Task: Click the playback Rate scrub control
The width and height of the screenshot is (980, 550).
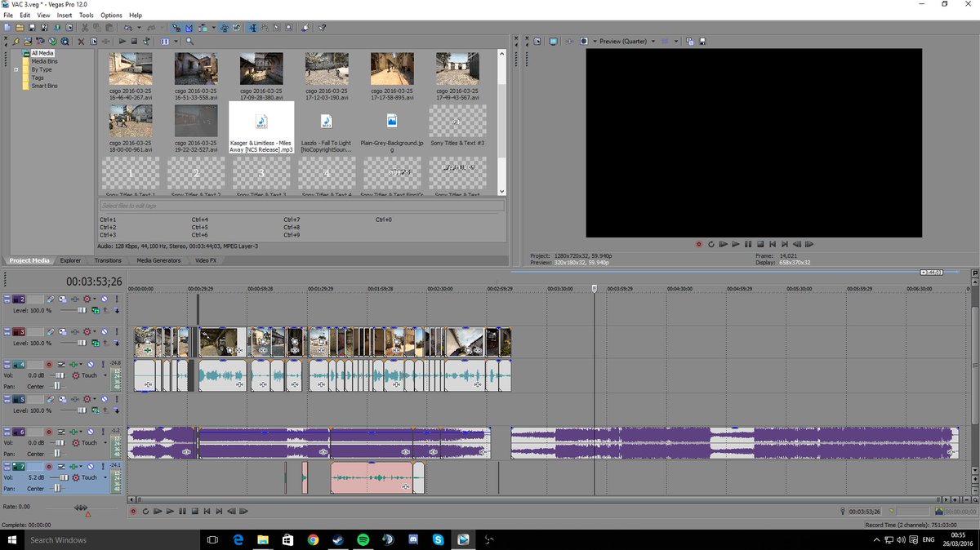Action: (82, 508)
